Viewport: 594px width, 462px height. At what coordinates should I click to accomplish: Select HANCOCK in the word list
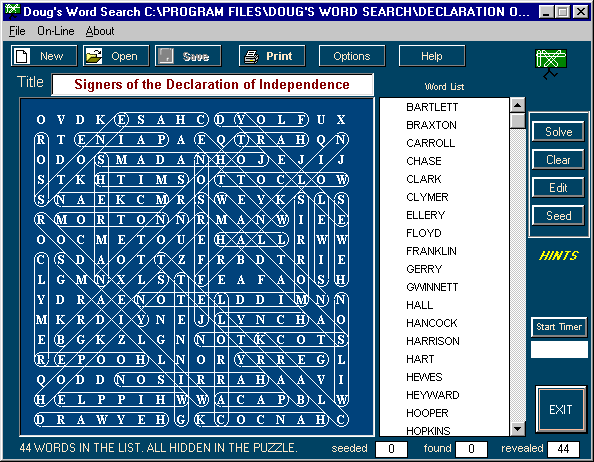[432, 323]
